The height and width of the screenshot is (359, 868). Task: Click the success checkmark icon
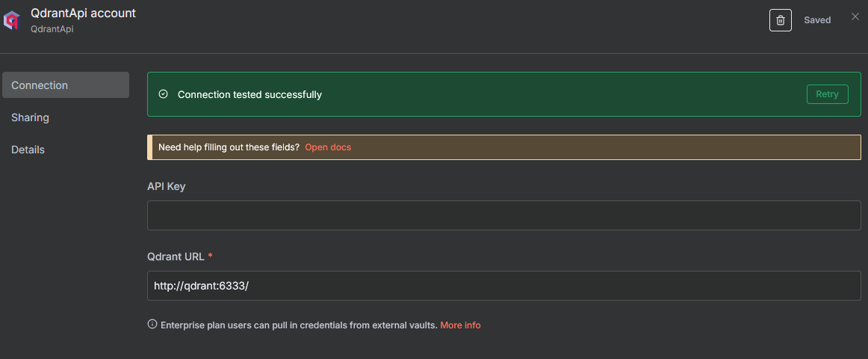[164, 94]
